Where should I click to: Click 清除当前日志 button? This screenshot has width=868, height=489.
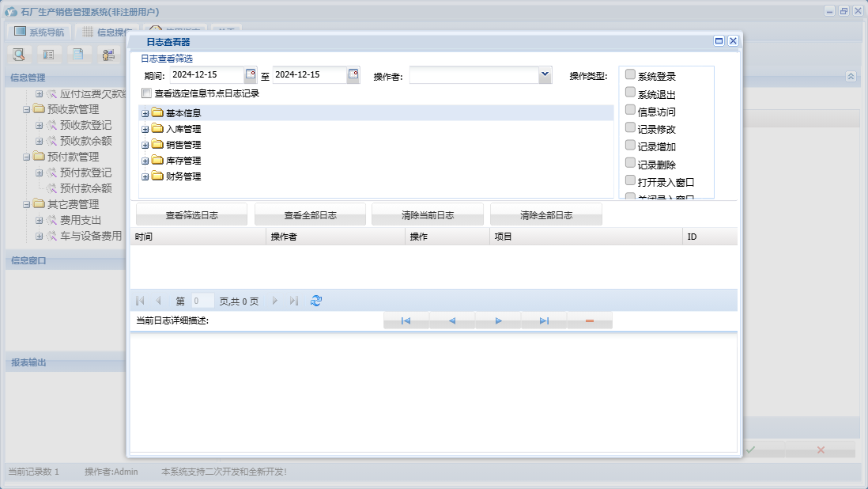pos(428,215)
